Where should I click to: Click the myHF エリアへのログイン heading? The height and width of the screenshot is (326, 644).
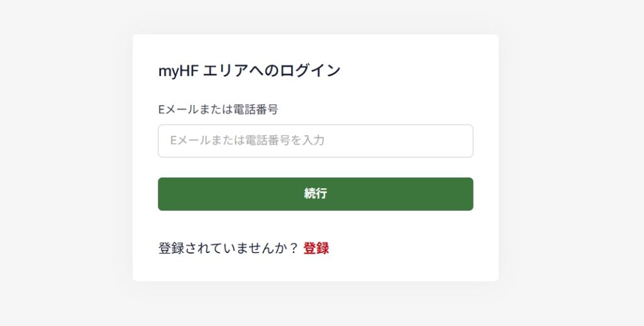point(249,70)
